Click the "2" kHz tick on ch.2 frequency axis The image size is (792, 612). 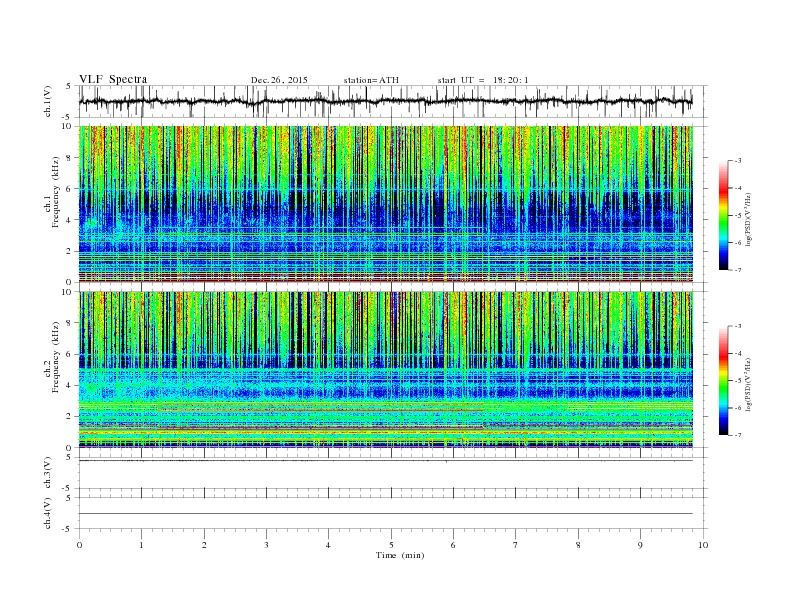(70, 416)
